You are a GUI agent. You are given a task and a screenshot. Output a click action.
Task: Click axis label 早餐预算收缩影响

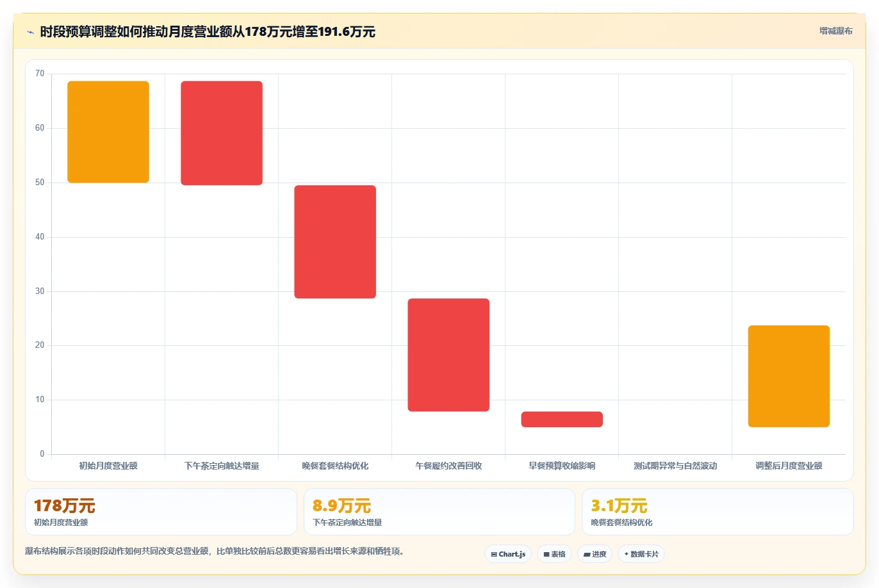point(562,466)
